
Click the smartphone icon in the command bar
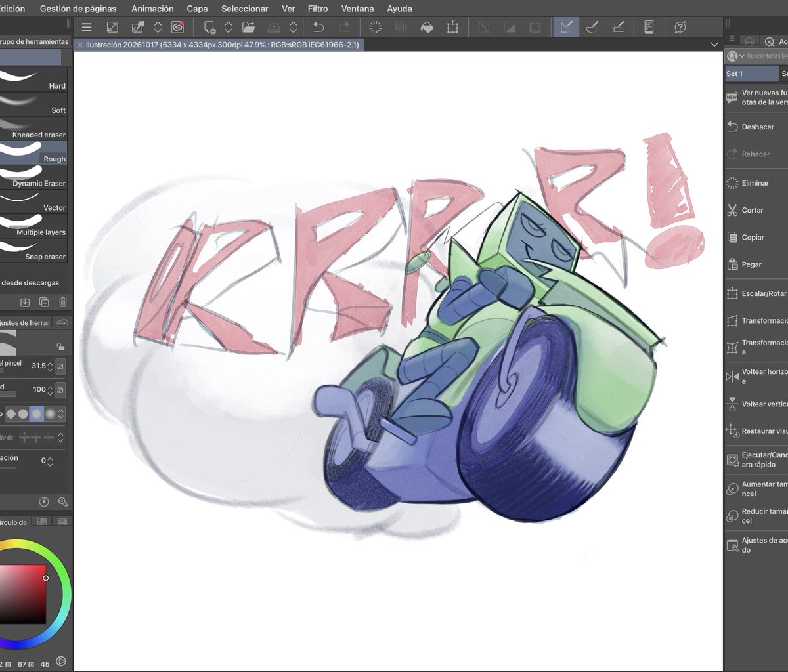[649, 27]
